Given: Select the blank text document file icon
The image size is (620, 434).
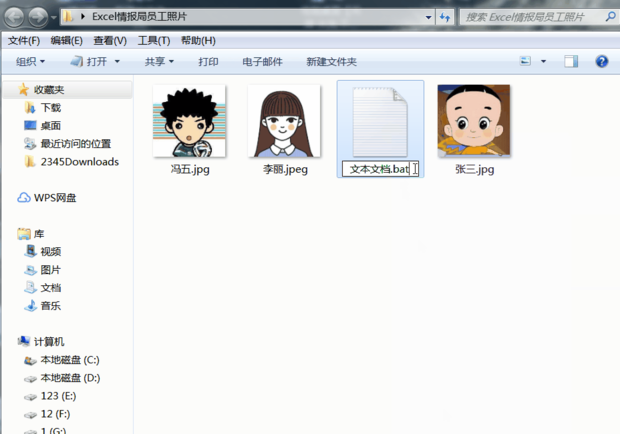Looking at the screenshot, I should coord(380,122).
